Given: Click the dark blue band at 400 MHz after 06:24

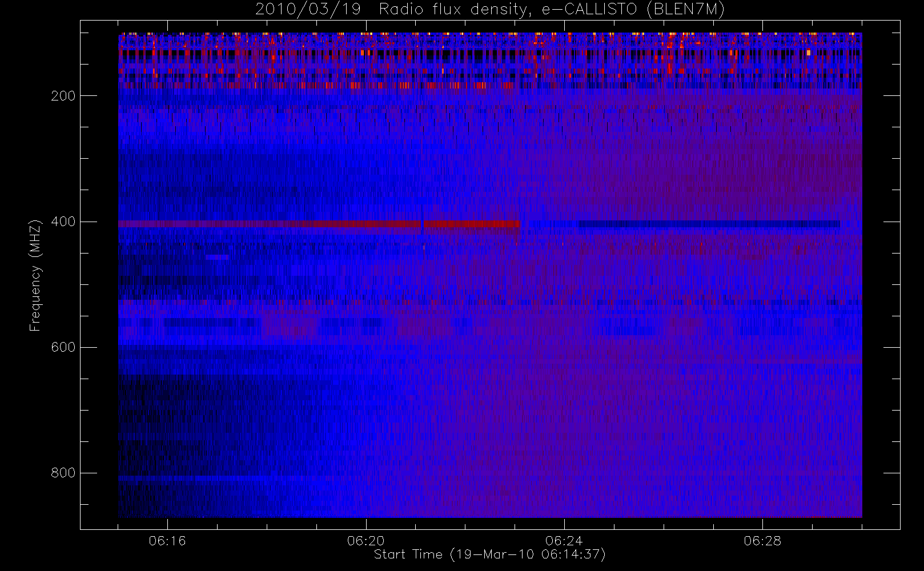Looking at the screenshot, I should click(x=709, y=224).
